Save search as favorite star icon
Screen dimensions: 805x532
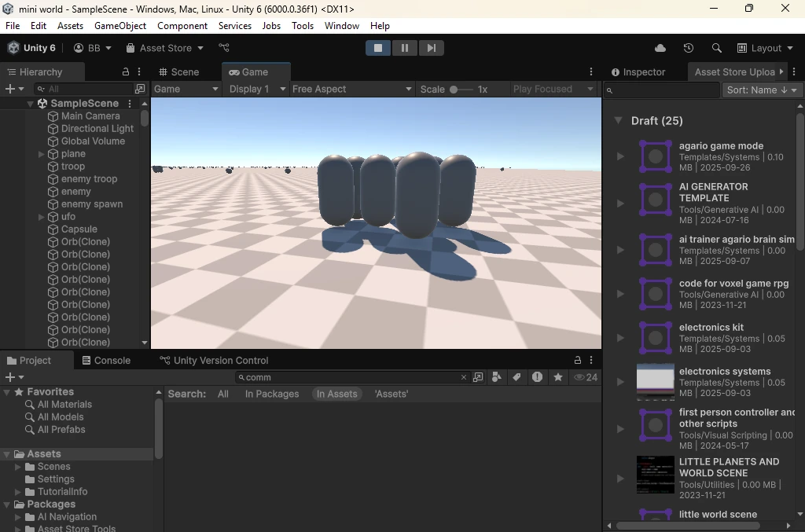coord(558,377)
